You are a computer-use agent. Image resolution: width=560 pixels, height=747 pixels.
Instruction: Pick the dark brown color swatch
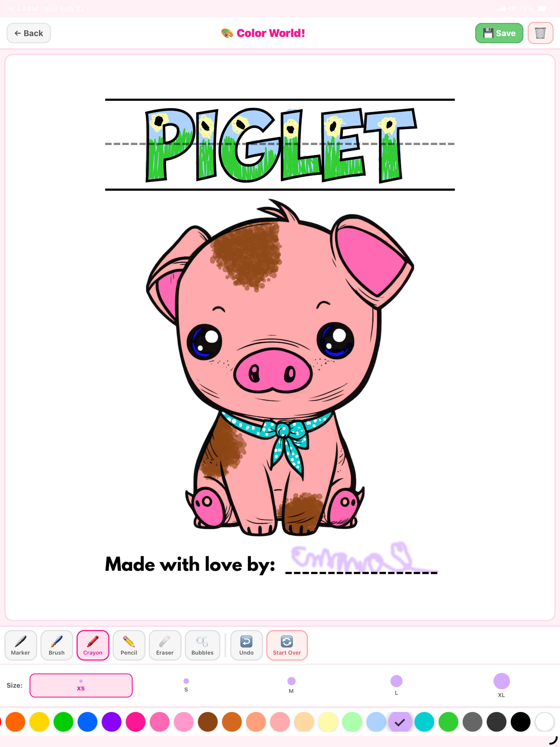tap(208, 722)
